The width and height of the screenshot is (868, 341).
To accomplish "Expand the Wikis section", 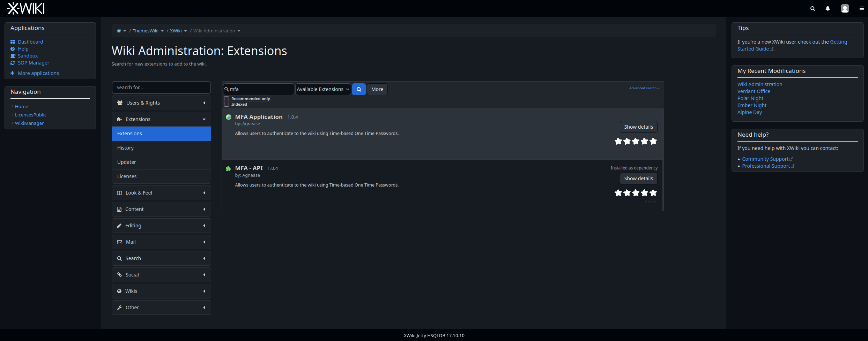I will click(161, 291).
